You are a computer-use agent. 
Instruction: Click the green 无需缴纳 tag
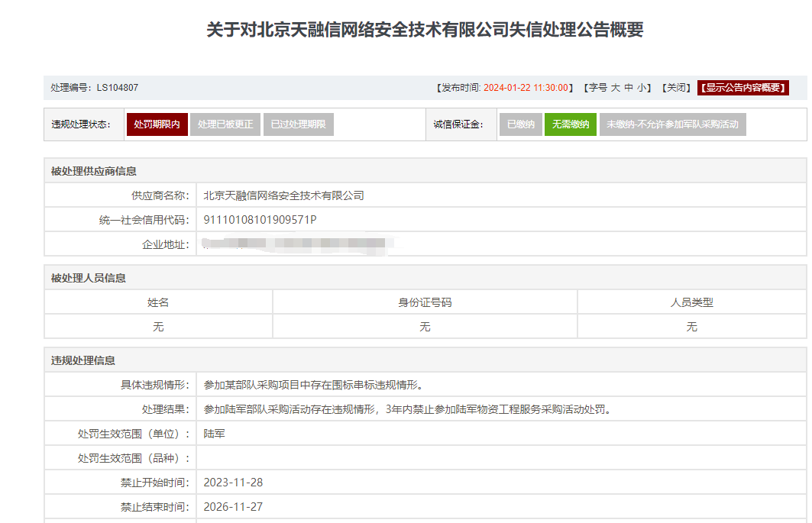[570, 124]
